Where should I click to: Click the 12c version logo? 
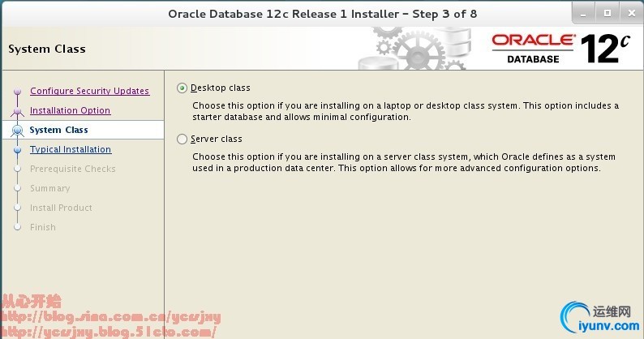tap(605, 49)
